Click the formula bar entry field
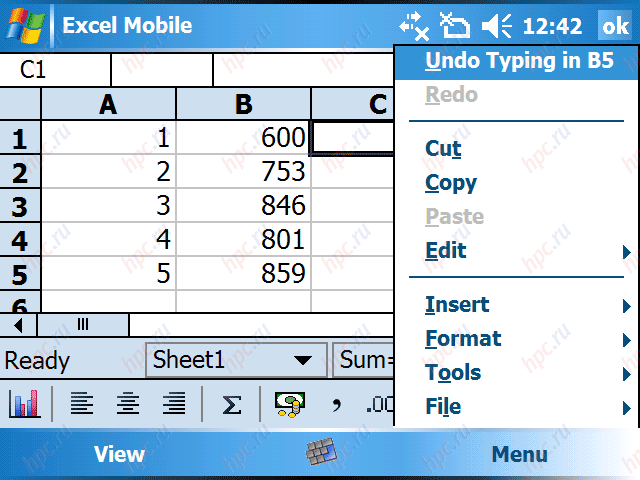The image size is (640, 480). pos(304,69)
